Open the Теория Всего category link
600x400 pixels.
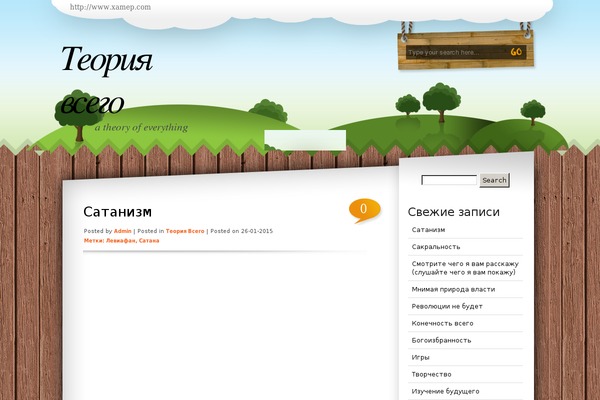click(185, 231)
